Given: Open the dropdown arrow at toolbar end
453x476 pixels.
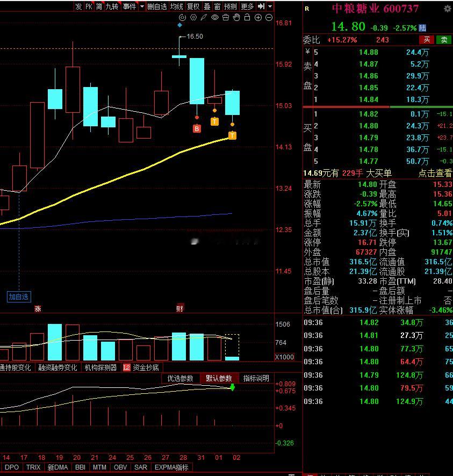Looking at the screenshot, I should click(x=270, y=6).
